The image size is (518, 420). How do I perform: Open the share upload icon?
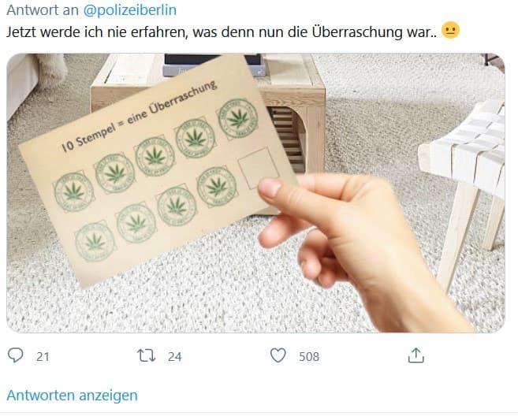click(416, 355)
